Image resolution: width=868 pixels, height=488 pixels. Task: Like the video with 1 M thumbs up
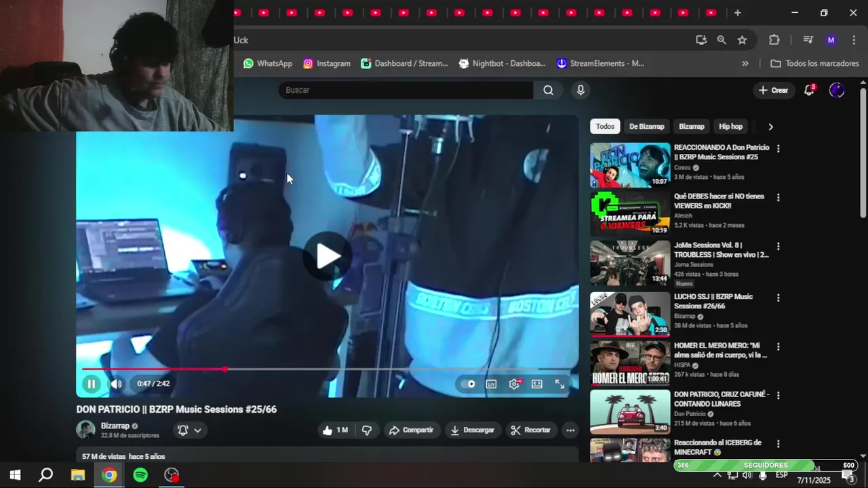pyautogui.click(x=336, y=430)
